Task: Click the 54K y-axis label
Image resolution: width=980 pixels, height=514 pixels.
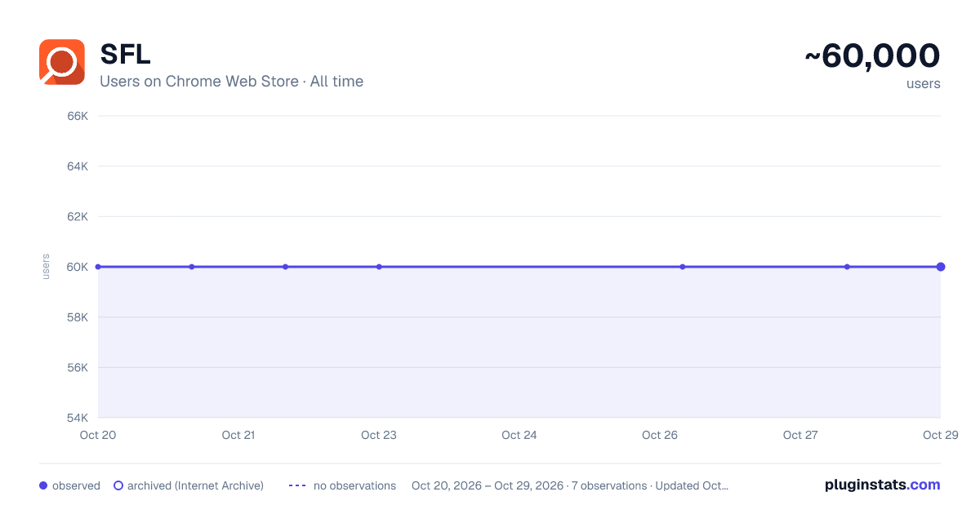Action: pos(78,418)
